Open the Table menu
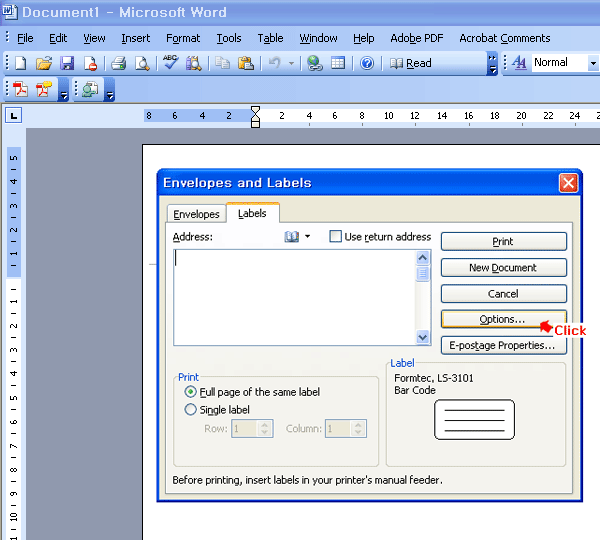This screenshot has width=600, height=540. click(270, 38)
